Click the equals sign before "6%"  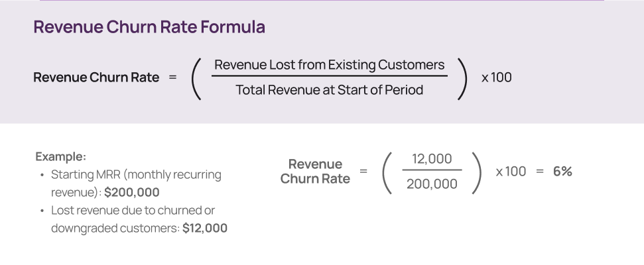[x=540, y=172]
